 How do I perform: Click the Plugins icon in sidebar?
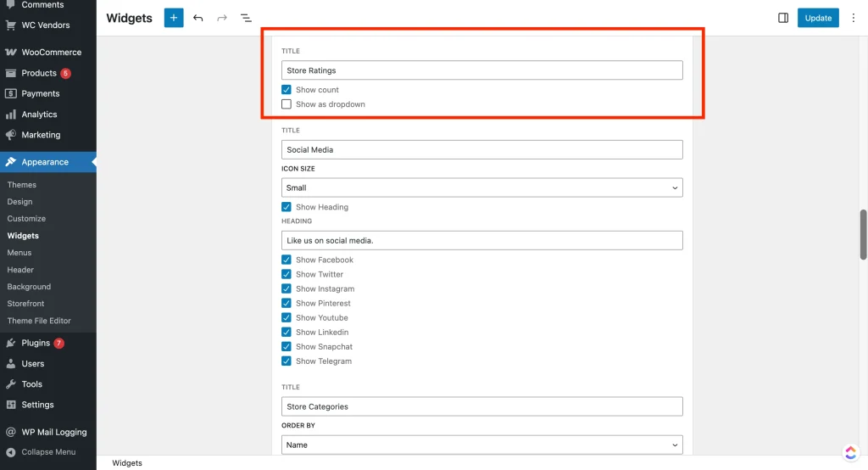(x=11, y=344)
